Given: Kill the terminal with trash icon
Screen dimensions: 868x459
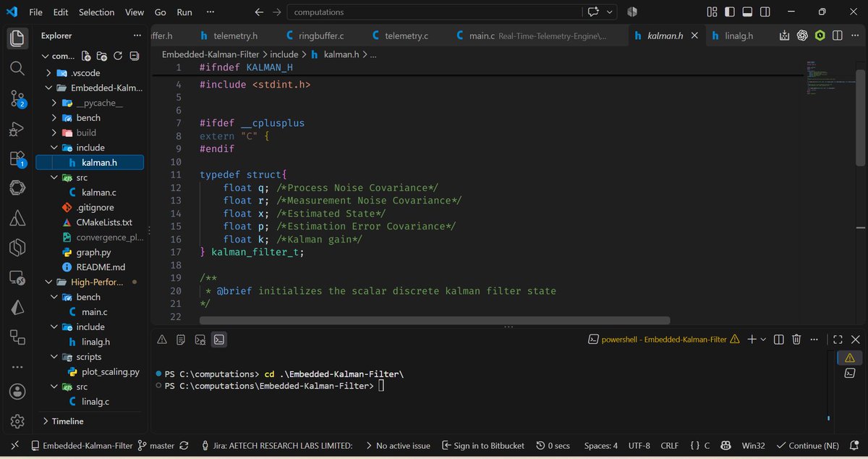Looking at the screenshot, I should point(796,339).
